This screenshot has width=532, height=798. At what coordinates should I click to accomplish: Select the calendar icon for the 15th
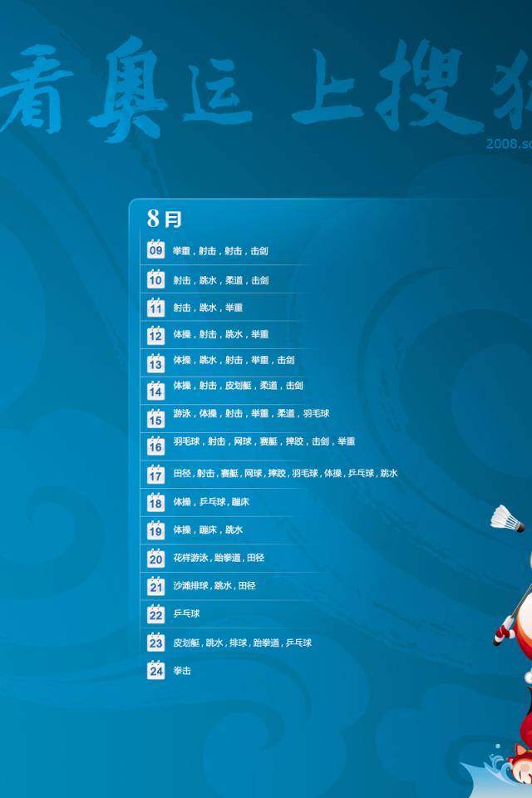point(155,418)
